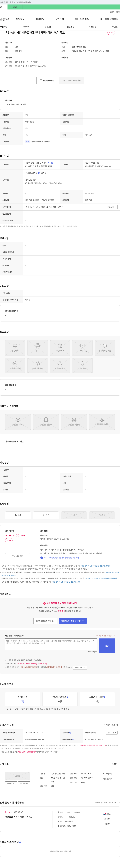Viewport: 120px width, 868px height.
Task: Open the 직업 능력 개발 menu
Action: coord(82,19)
